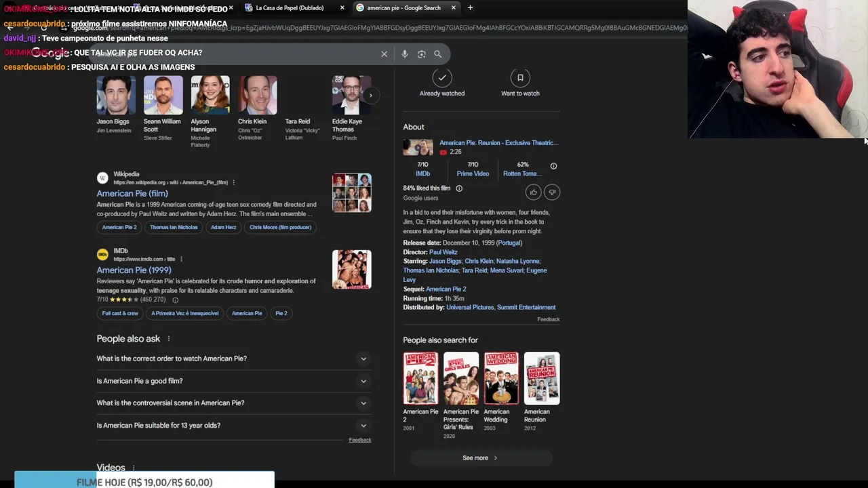868x488 pixels.
Task: Open Seann William Scott cast photo
Action: coord(163,95)
